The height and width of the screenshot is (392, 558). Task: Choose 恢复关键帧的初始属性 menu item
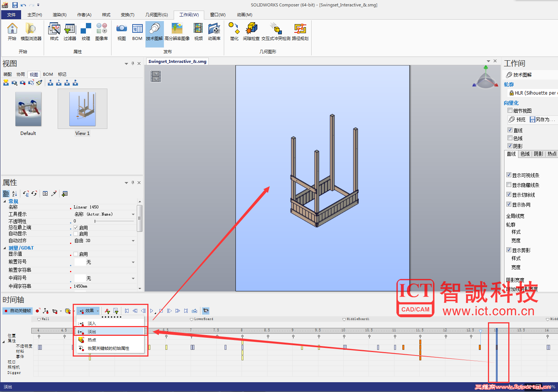[110, 348]
